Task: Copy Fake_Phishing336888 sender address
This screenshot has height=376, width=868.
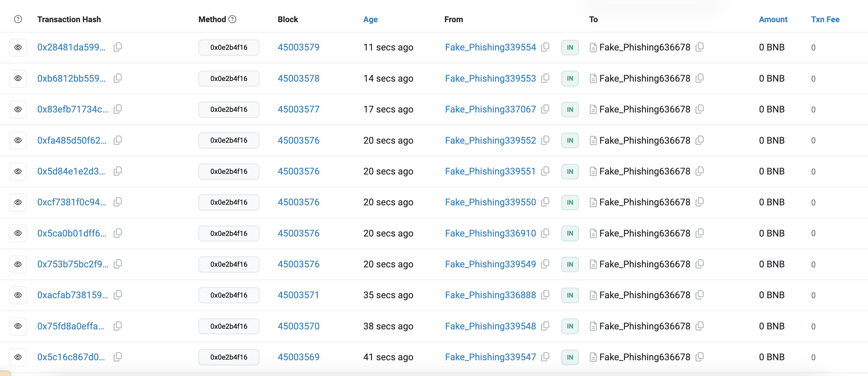Action: coord(545,295)
